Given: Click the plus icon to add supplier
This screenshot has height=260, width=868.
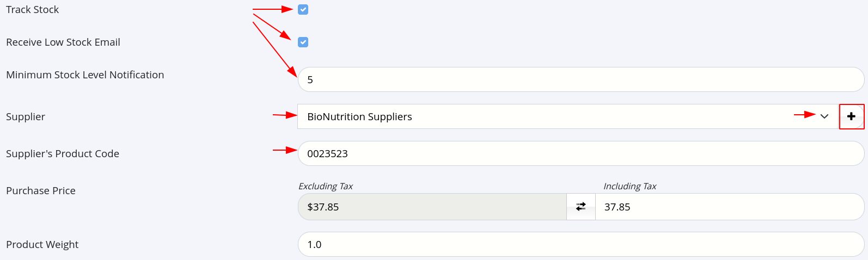Looking at the screenshot, I should (851, 116).
